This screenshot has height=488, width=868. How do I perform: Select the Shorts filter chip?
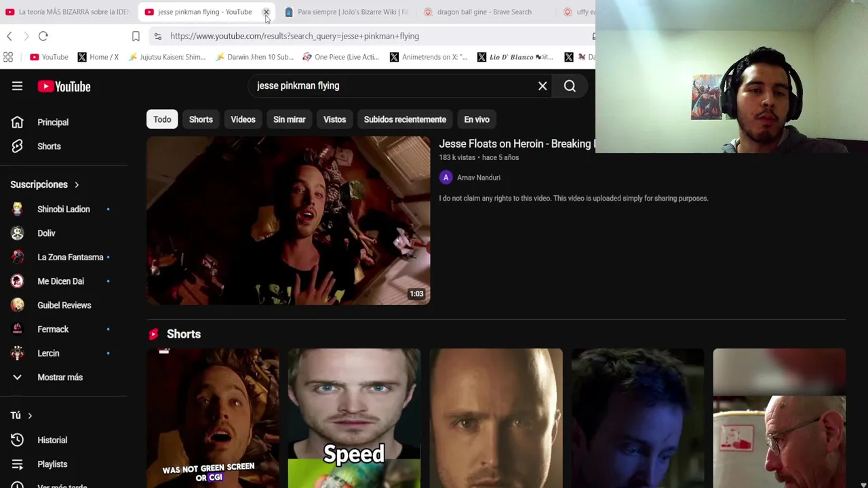point(201,119)
